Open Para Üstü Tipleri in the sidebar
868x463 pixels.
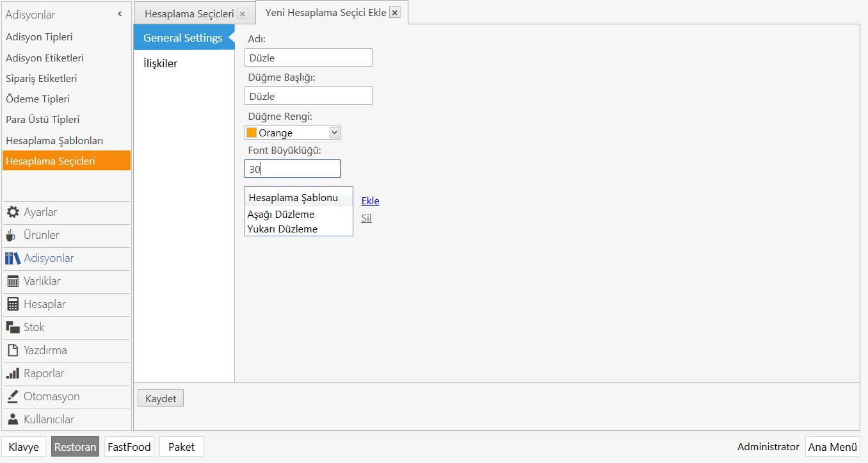tap(67, 119)
